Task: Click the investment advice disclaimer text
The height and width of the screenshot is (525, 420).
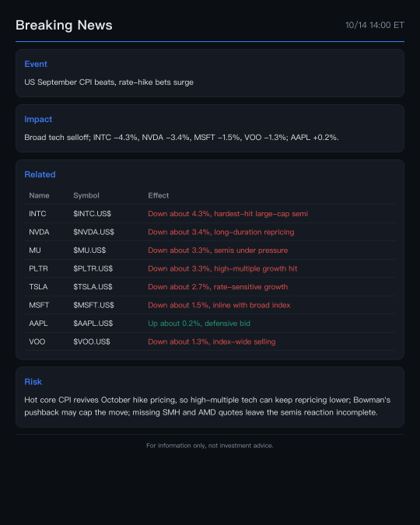Action: 210,446
